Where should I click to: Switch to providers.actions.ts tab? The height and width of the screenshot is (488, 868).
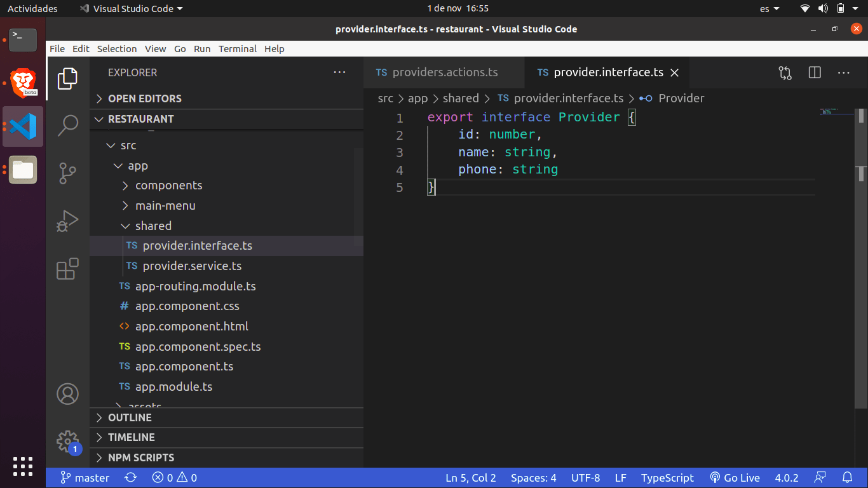(444, 72)
